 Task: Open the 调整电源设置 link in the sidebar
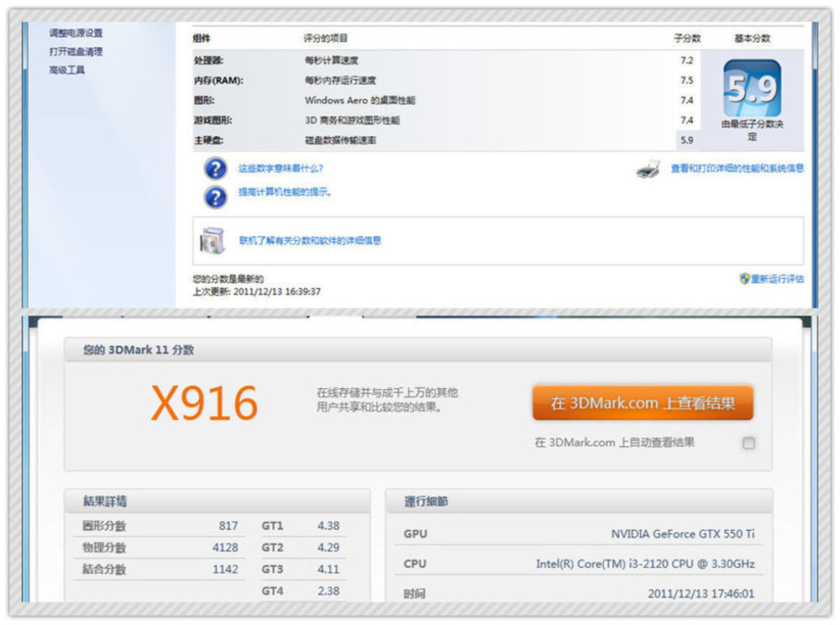(x=76, y=34)
